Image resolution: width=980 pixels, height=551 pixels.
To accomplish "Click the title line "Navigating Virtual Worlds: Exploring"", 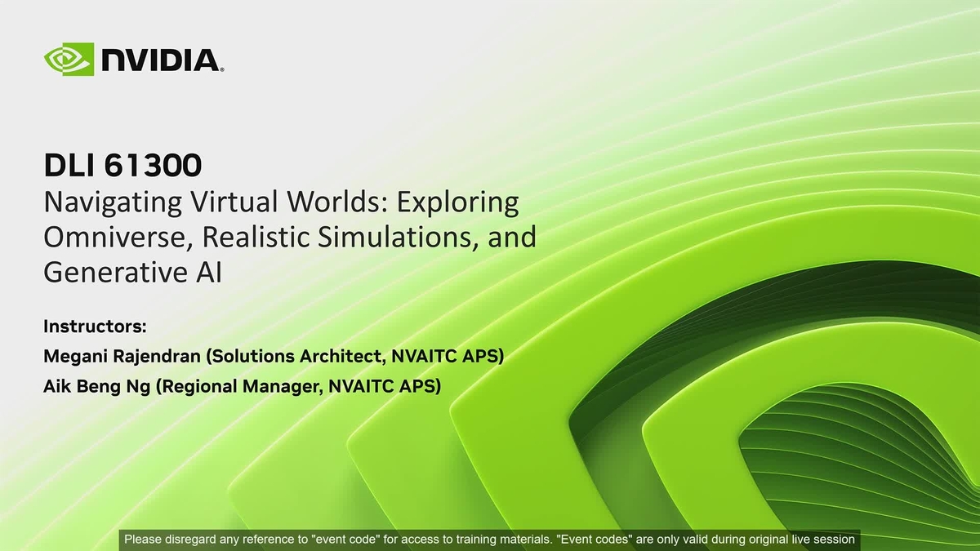I will (281, 203).
